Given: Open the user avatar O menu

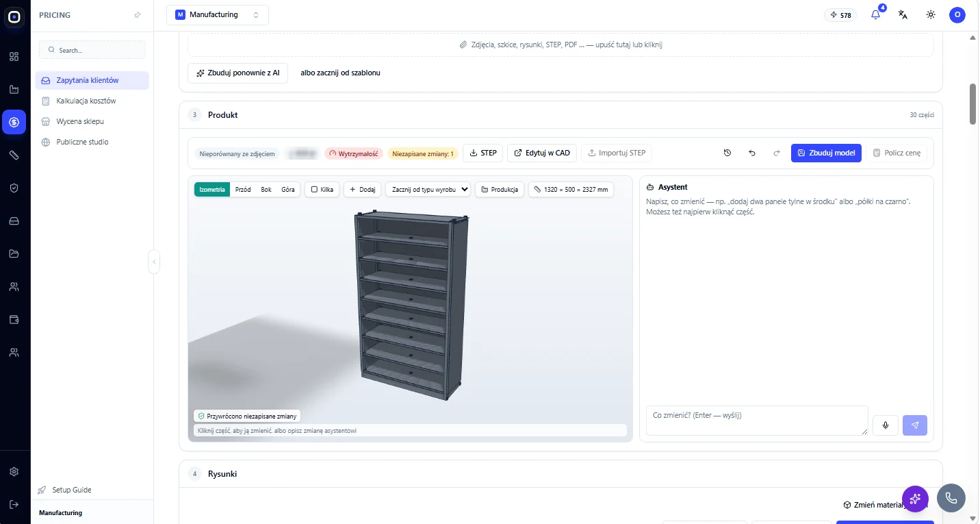Looking at the screenshot, I should click(x=957, y=14).
